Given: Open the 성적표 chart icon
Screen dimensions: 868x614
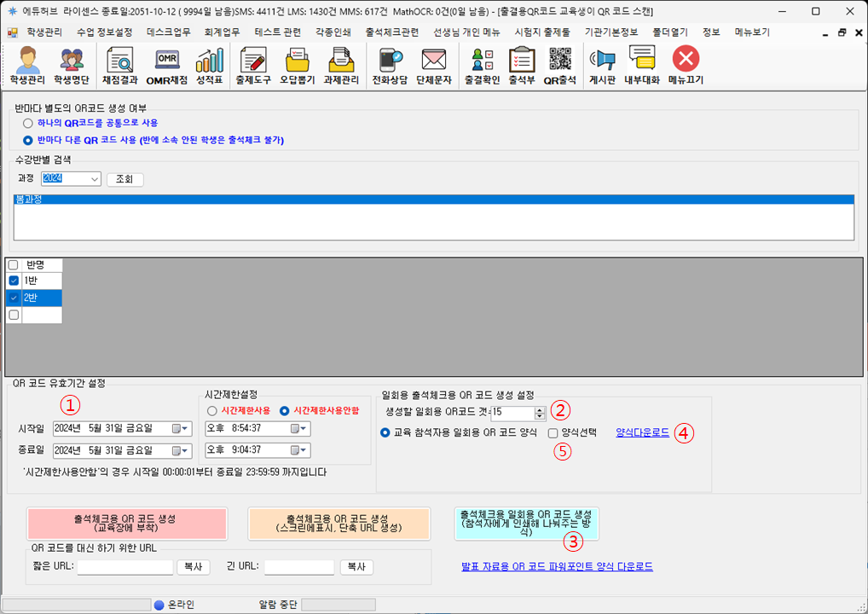Looking at the screenshot, I should 209,65.
